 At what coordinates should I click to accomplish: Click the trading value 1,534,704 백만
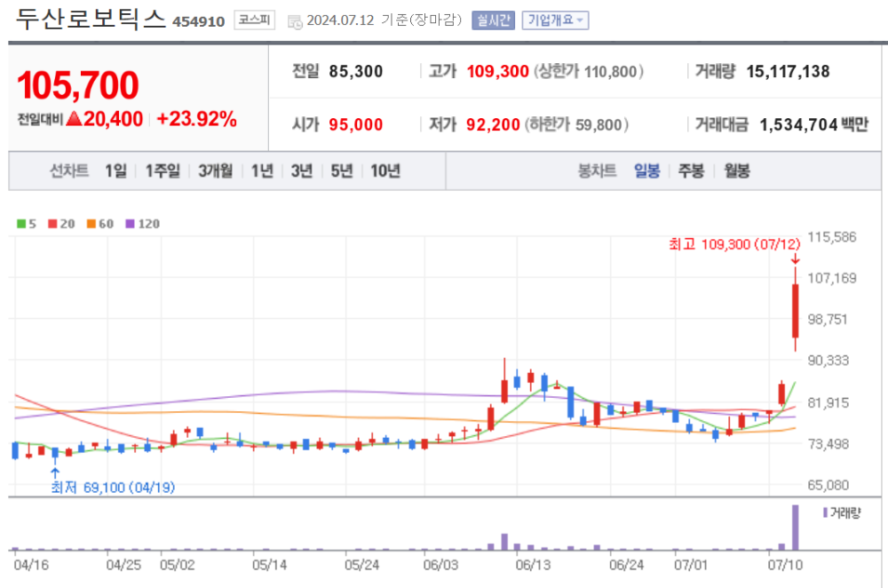tap(813, 124)
